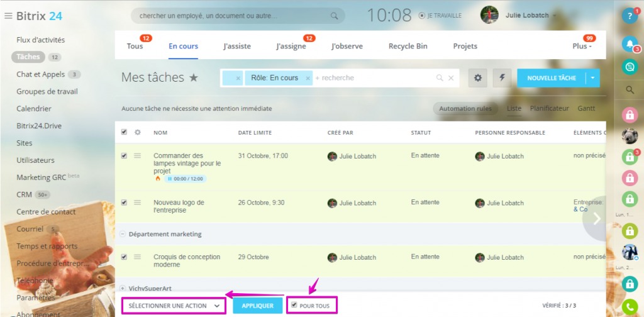Open column settings gear in table header

[138, 132]
